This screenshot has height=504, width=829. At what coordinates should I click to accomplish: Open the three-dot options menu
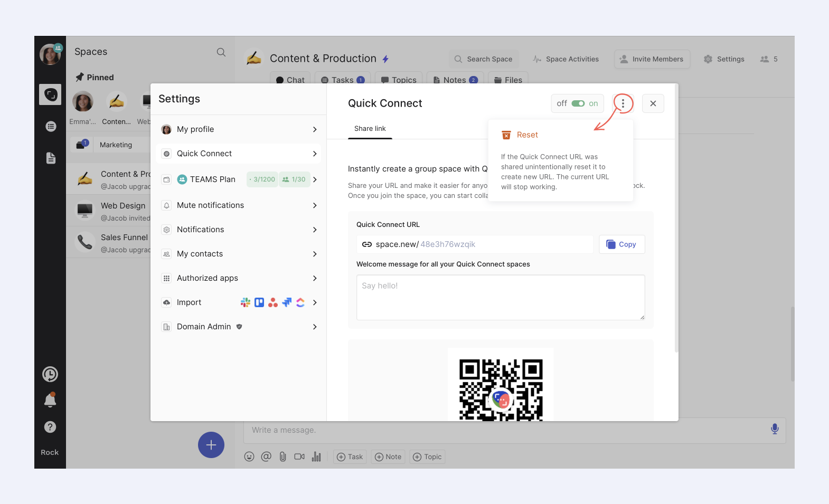coord(623,103)
